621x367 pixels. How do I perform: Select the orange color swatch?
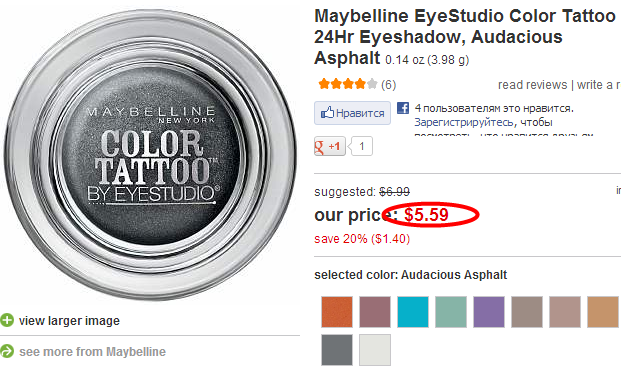pyautogui.click(x=337, y=312)
